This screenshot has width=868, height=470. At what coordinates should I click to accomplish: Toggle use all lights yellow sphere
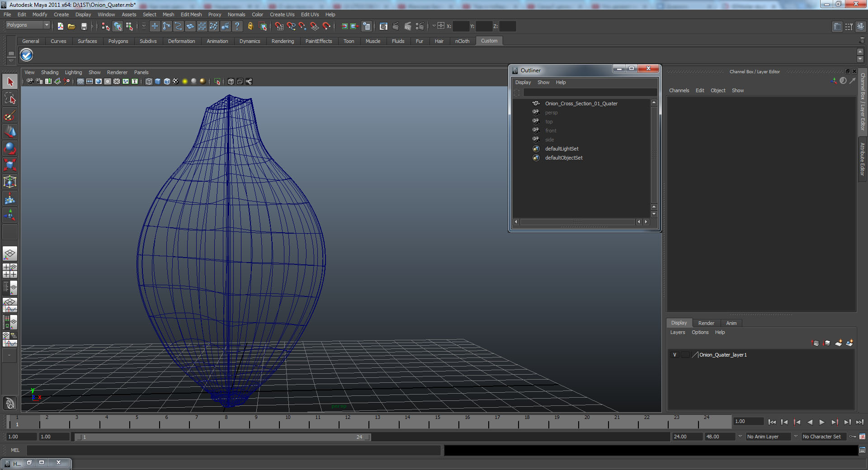[x=185, y=81]
